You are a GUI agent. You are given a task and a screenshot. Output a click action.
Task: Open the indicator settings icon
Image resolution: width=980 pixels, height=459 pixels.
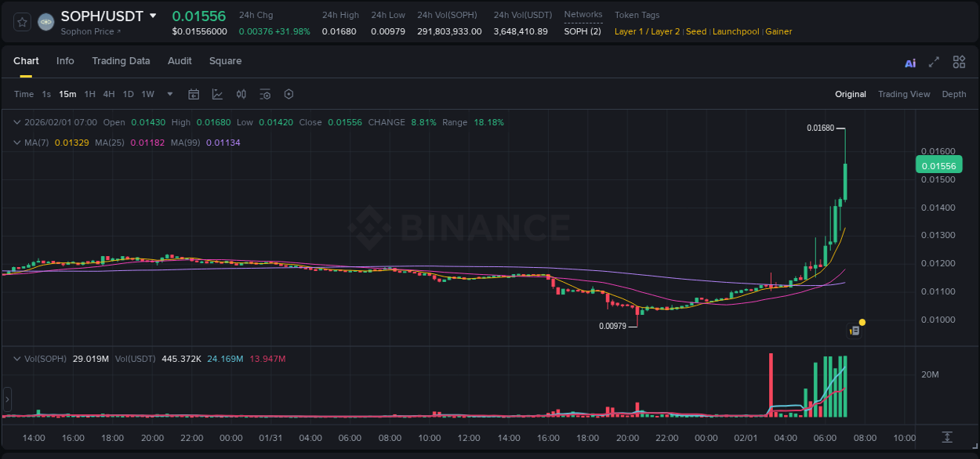pos(265,94)
